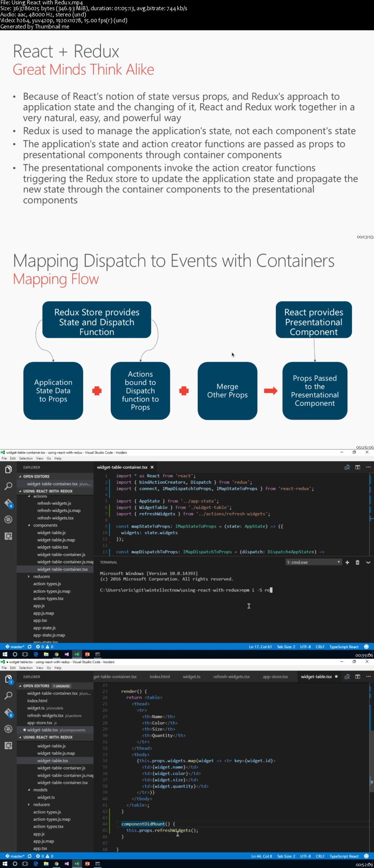The height and width of the screenshot is (868, 374).
Task: Click UTF-8 encoding in 00:52:09 frame
Action: 305,856
